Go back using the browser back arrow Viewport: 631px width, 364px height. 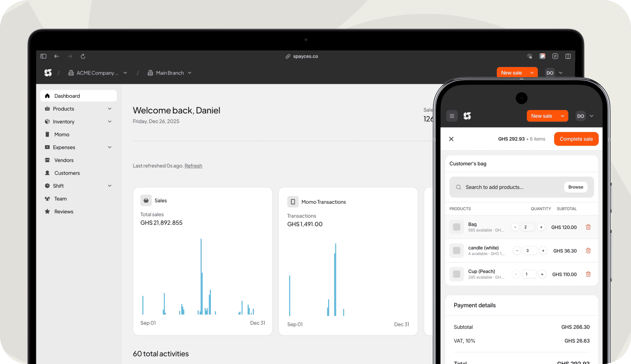click(56, 56)
